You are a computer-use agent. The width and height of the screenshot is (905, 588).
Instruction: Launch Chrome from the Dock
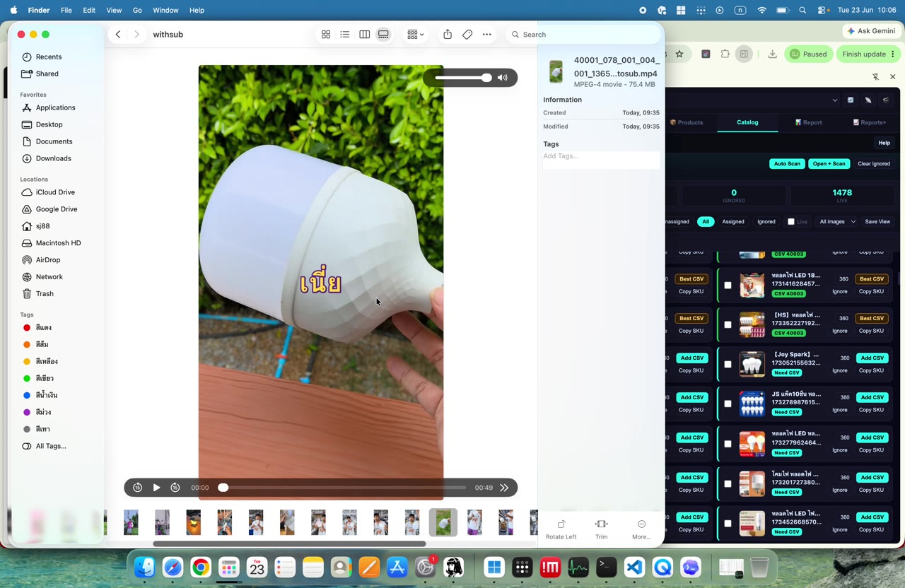[x=201, y=568]
